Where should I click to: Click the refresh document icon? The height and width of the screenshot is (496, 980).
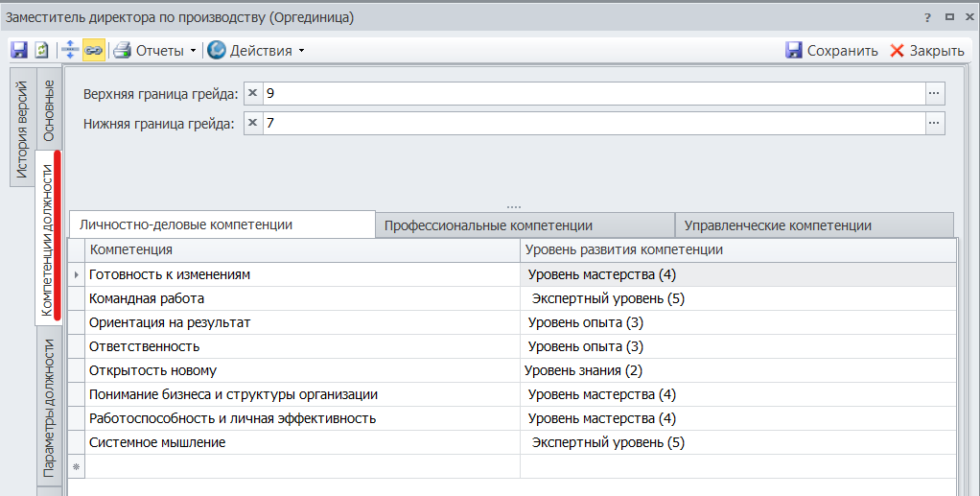(x=41, y=50)
